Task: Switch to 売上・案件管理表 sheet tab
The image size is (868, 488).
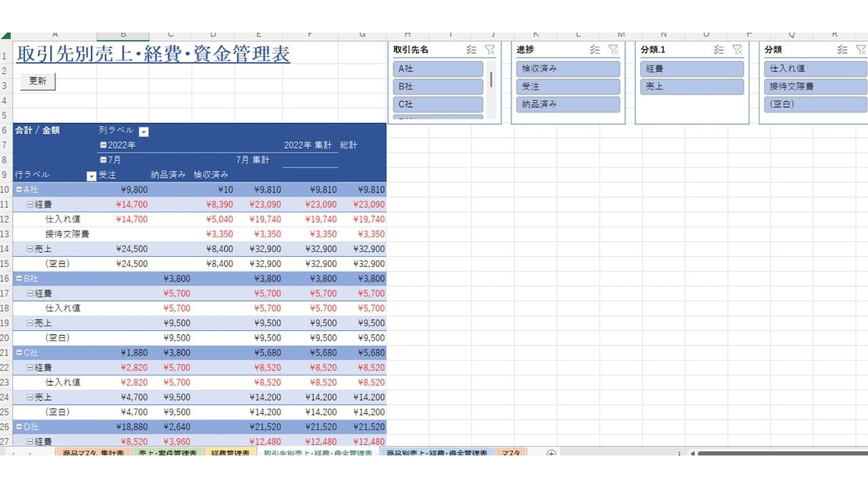Action: (x=168, y=452)
